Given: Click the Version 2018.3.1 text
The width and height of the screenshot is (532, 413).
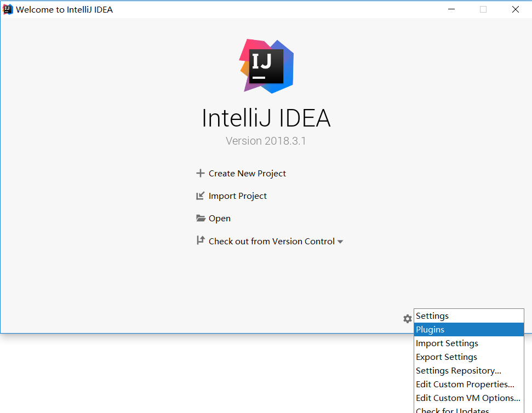Looking at the screenshot, I should pos(266,141).
